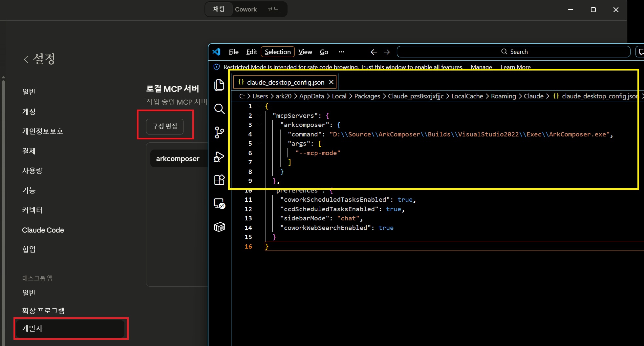The height and width of the screenshot is (346, 644).
Task: Open the Explorer view in VS Code
Action: (x=219, y=85)
